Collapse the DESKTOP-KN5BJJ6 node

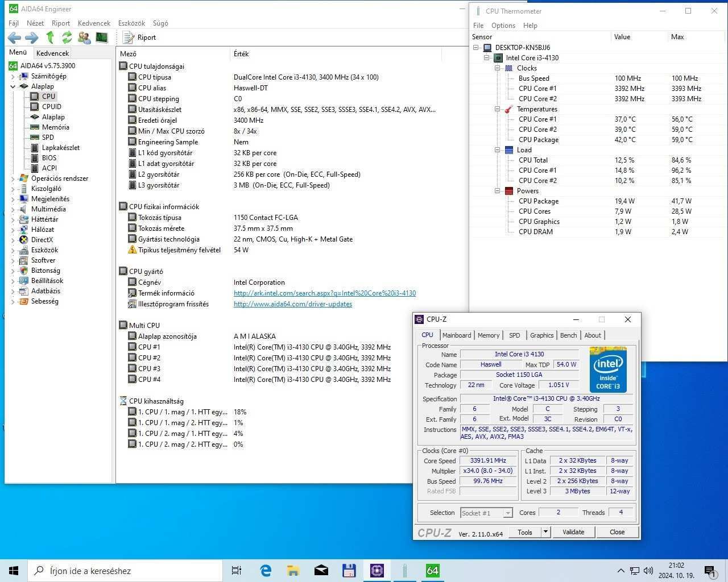point(476,48)
